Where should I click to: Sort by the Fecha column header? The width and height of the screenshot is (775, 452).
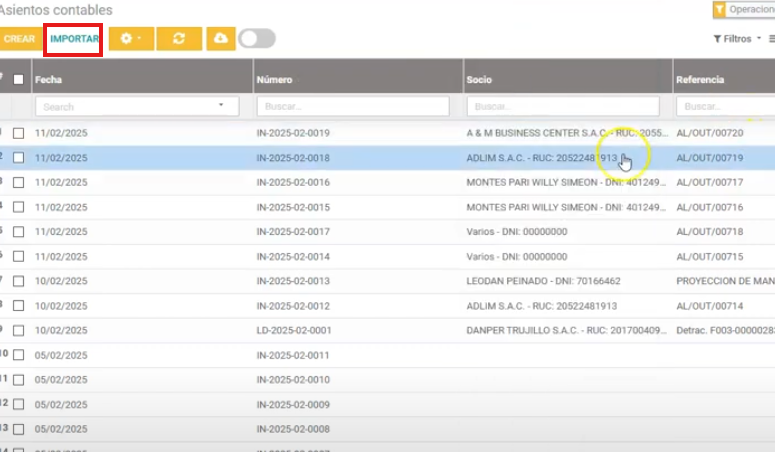click(x=47, y=79)
